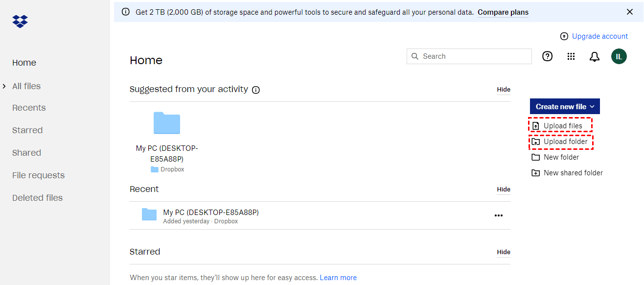Click the IL account avatar
Screen dimensions: 644x285
[x=619, y=56]
